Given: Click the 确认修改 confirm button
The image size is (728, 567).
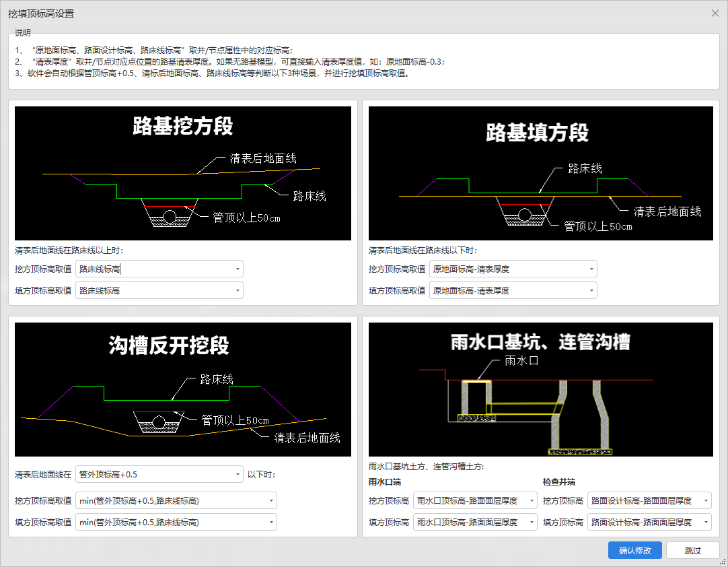Looking at the screenshot, I should tap(634, 550).
